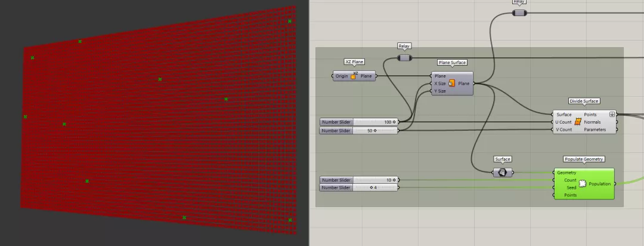Click the Plane output of Plane Surface
The width and height of the screenshot is (644, 246).
[464, 84]
